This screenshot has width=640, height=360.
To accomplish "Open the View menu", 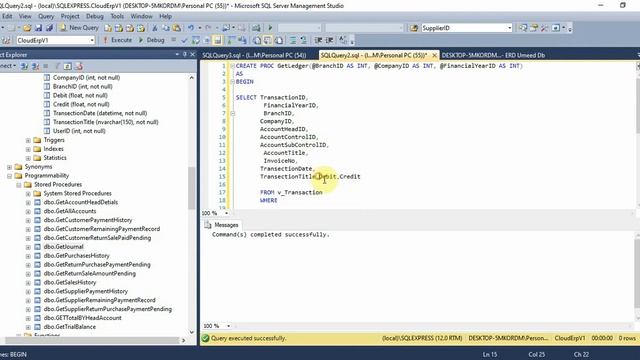I will pyautogui.click(x=25, y=16).
